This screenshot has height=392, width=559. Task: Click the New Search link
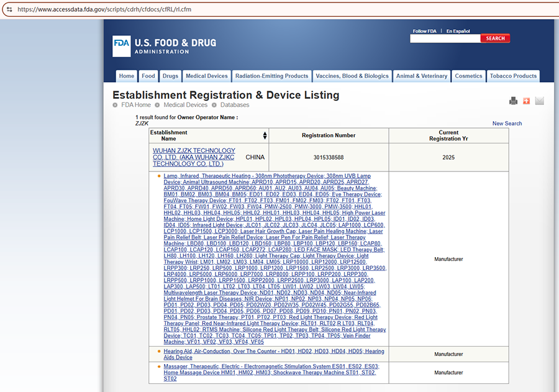click(507, 124)
